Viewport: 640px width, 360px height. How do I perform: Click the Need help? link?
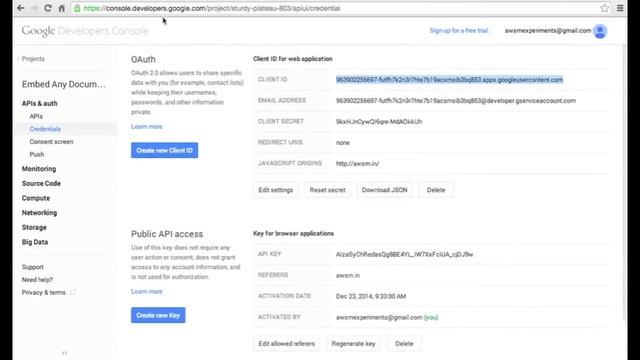[37, 280]
